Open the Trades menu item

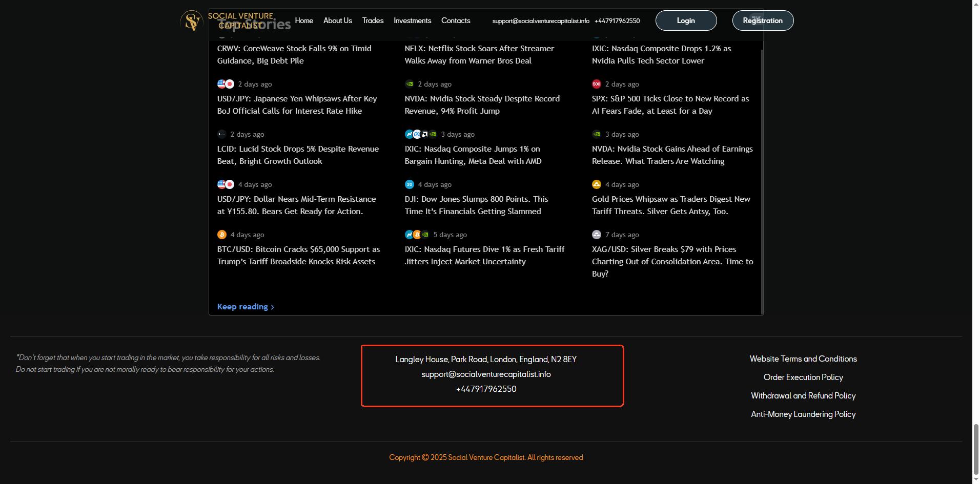(373, 20)
